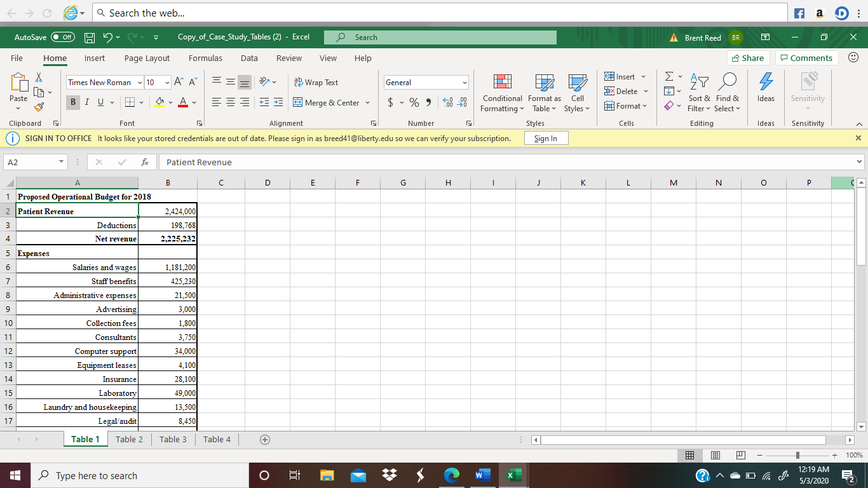Open Merge & Center dropdown arrow
Screen dimensions: 868x488
[x=367, y=102]
